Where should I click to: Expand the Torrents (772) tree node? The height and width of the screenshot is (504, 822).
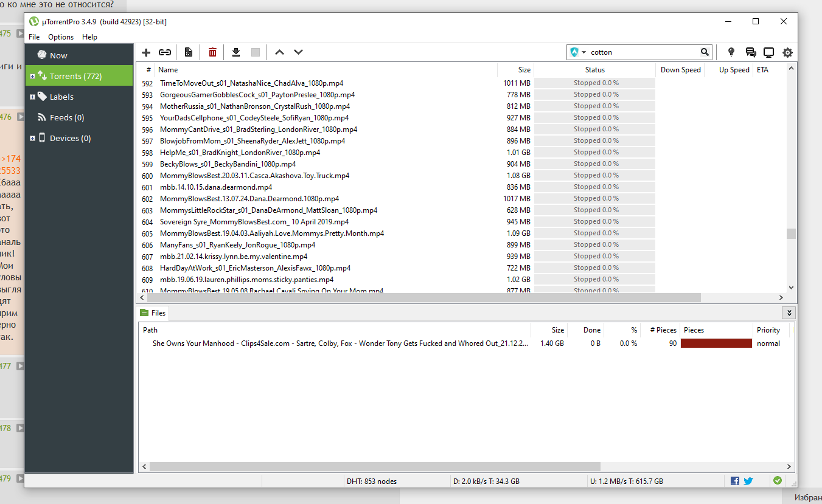coord(32,76)
